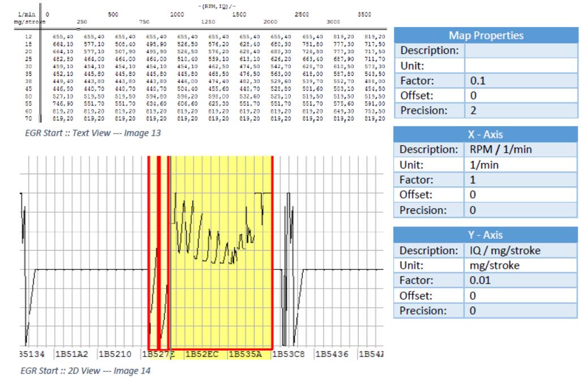Screen dimensions: 588x378
Task: Click address label 1B535A on graph axis
Action: (245, 354)
